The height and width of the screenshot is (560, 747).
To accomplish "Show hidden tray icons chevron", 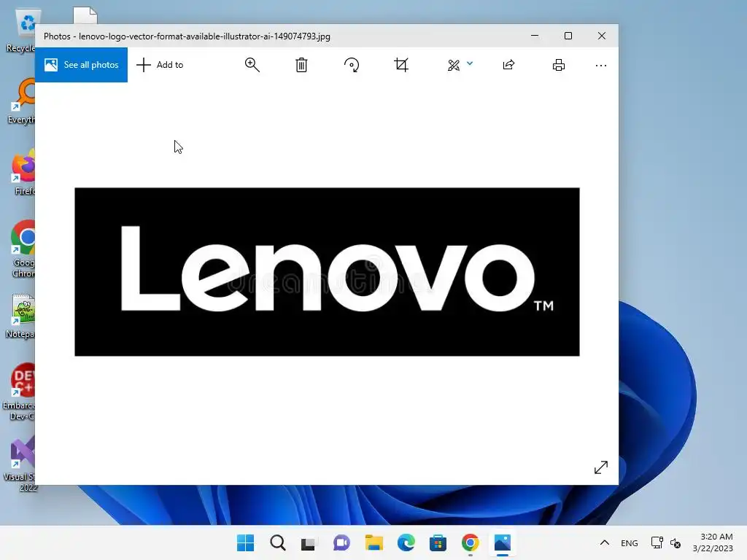I will 605,542.
